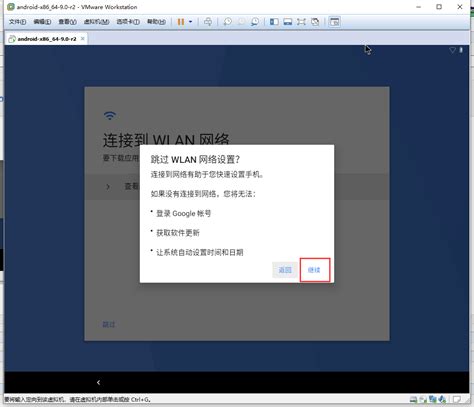Click the CD/DVD device status icon

coord(423,399)
